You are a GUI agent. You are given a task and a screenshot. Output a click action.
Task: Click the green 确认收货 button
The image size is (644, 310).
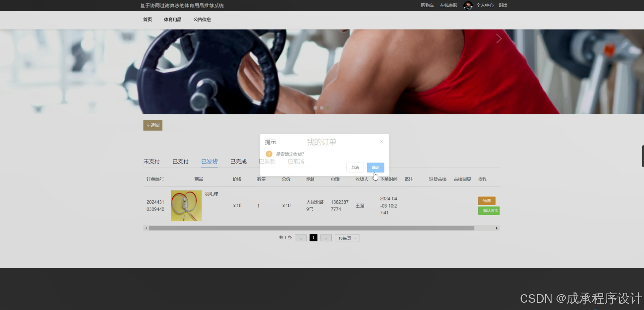coord(489,211)
